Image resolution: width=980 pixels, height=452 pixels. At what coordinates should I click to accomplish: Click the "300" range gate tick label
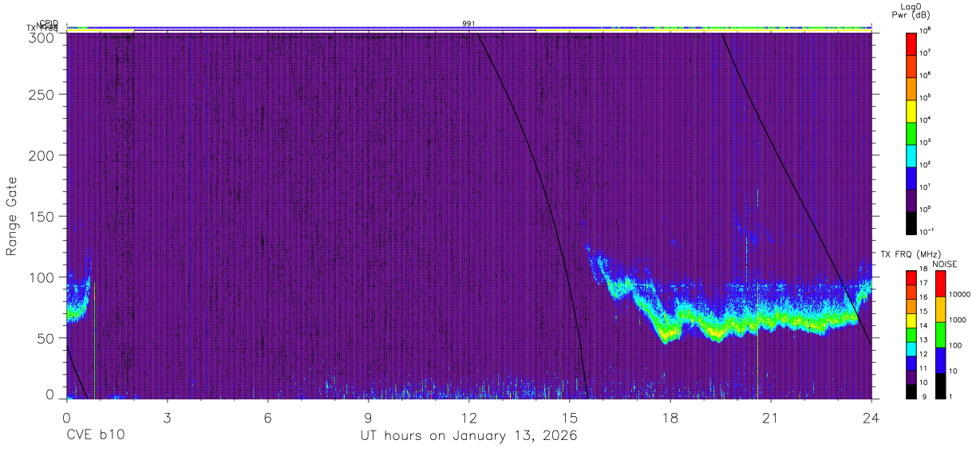coord(42,37)
